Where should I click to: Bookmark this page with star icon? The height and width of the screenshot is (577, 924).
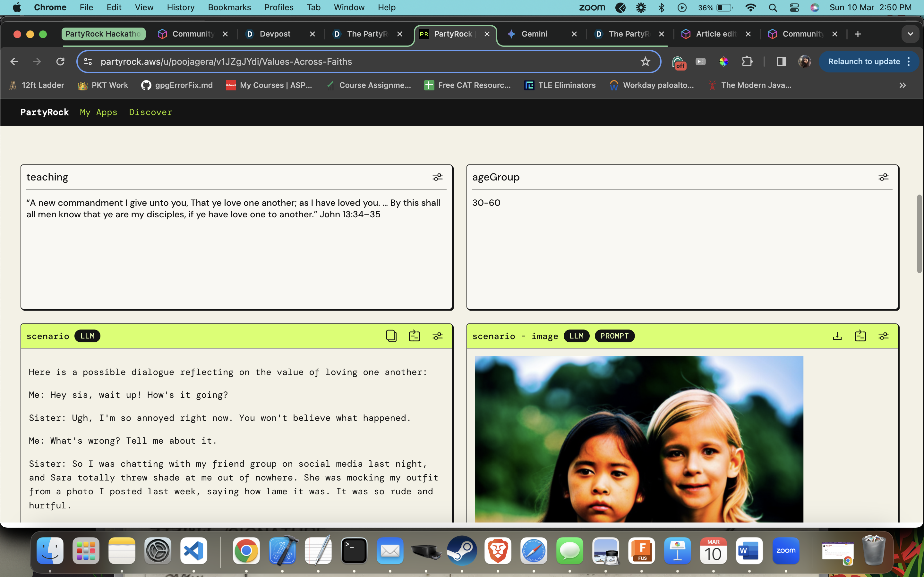pos(645,62)
